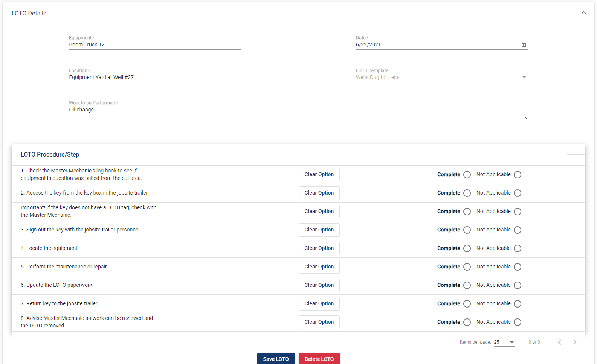This screenshot has width=597, height=364.
Task: Select the '5. Perform the maintenance or repair.' text
Action: tap(64, 267)
